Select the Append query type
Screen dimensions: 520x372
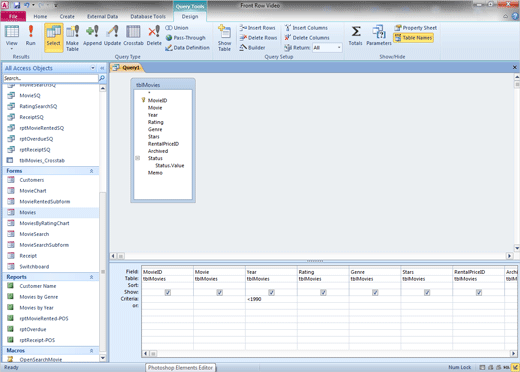click(x=92, y=35)
